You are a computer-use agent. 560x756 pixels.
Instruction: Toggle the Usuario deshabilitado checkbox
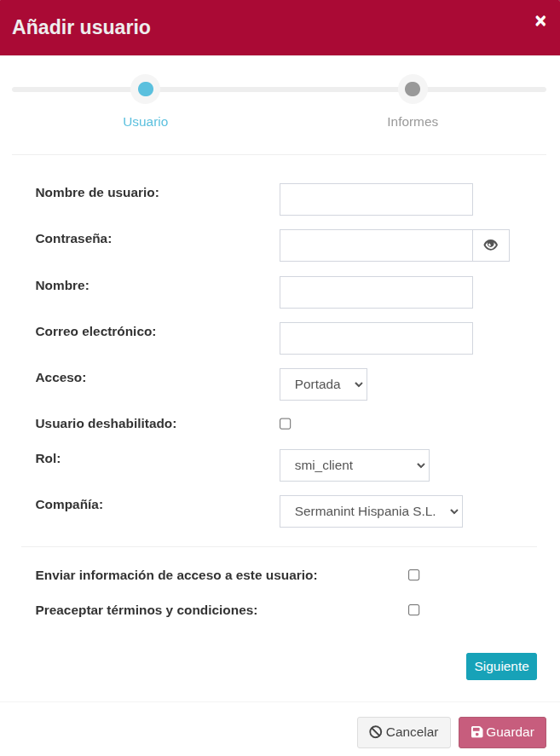coord(286,424)
